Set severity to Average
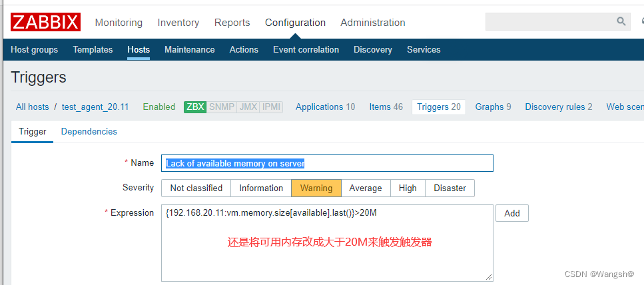Screen dimensions: 644x285 point(366,188)
